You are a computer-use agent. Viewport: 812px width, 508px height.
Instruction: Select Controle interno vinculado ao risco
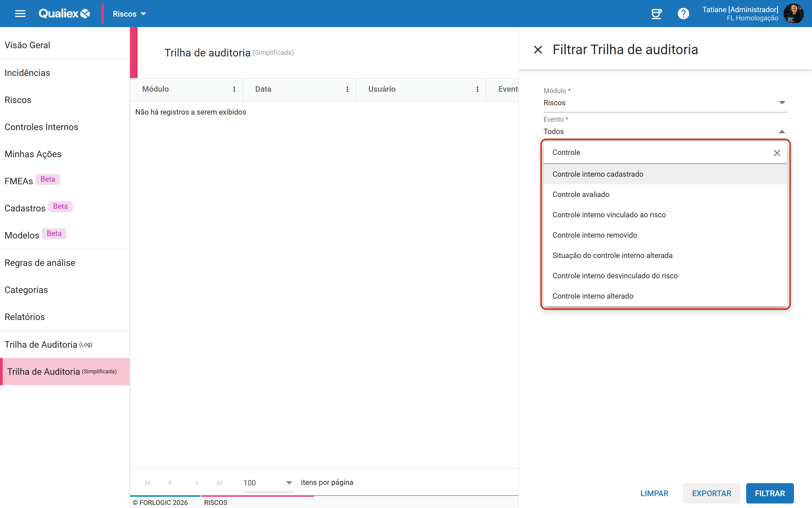[665, 215]
